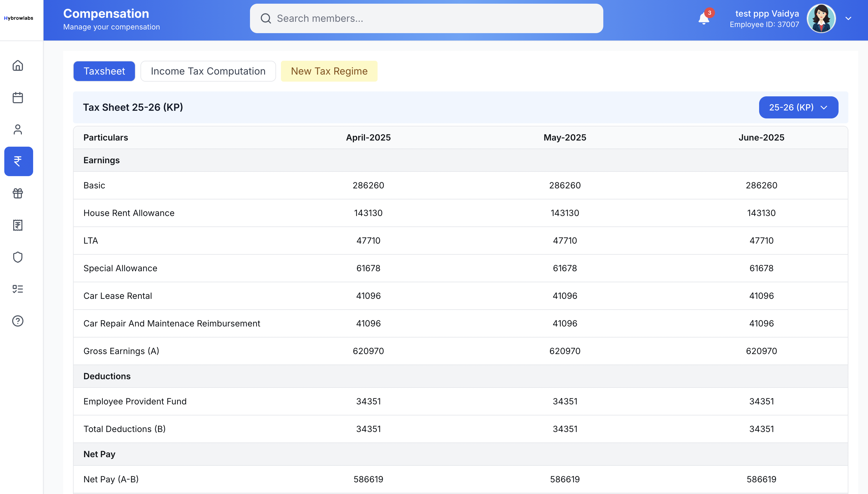
Task: Click the search magnifier icon
Action: click(x=266, y=18)
